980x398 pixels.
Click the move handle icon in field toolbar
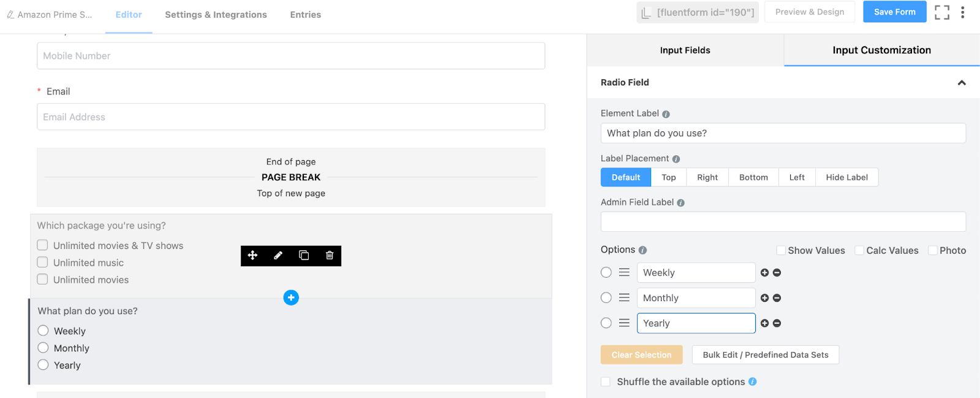[x=252, y=256]
